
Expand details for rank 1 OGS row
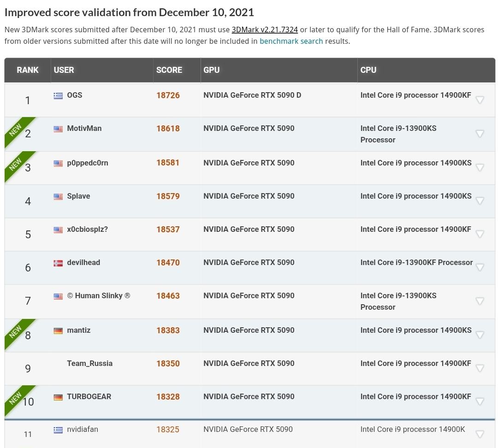click(480, 100)
